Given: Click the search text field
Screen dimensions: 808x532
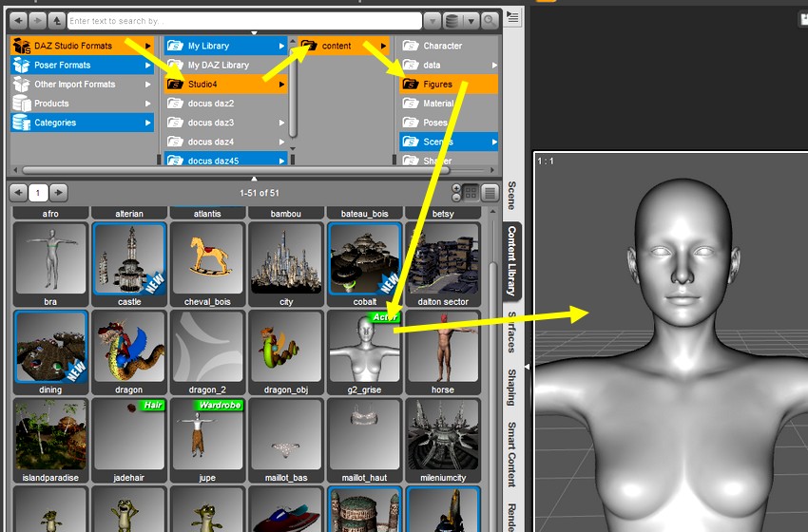Looking at the screenshot, I should [x=244, y=21].
